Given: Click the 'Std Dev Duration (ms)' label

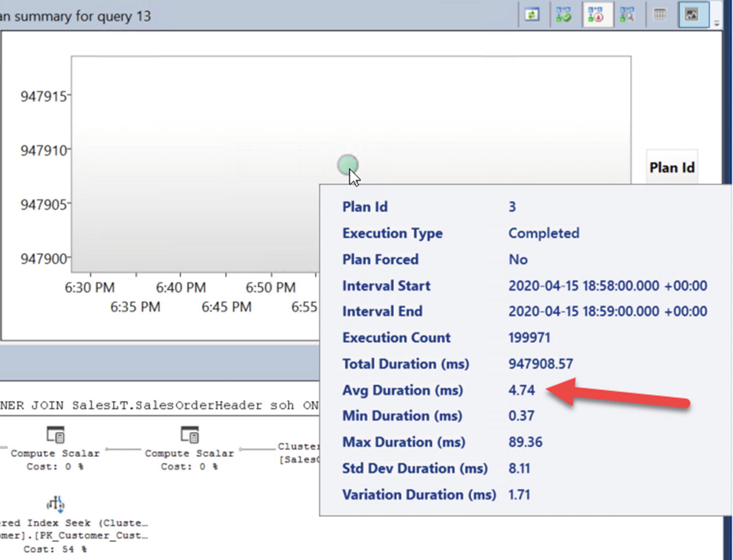Looking at the screenshot, I should [415, 468].
